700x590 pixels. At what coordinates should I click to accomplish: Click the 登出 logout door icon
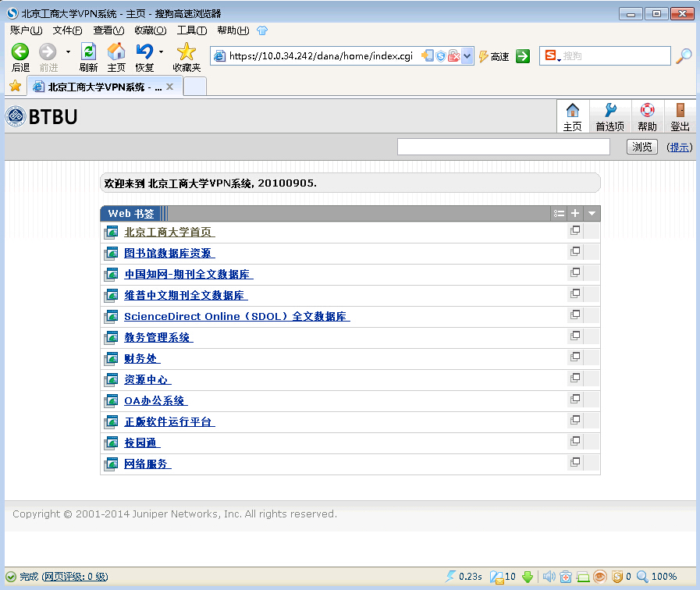tap(680, 117)
